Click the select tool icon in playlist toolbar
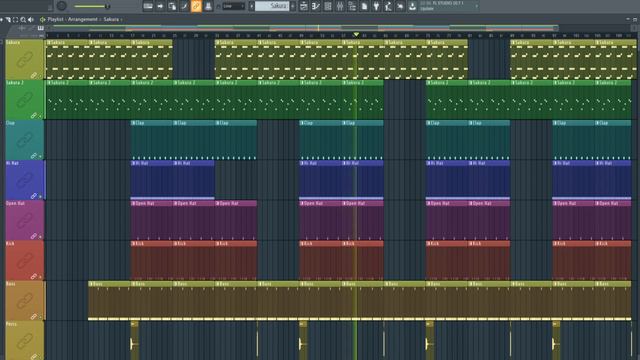 pos(16,19)
